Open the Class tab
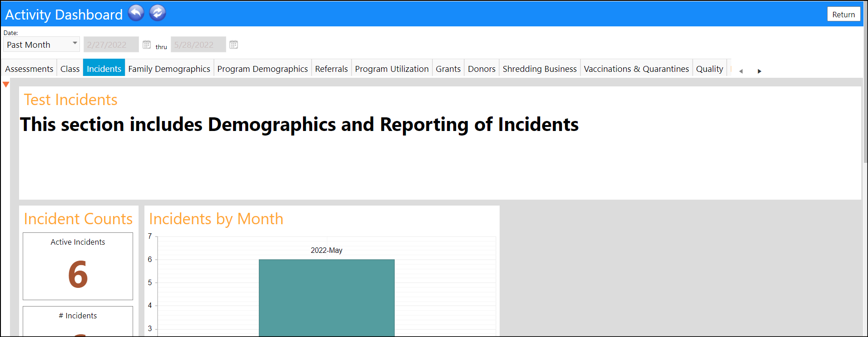Screen dimensions: 868x337 click(x=70, y=69)
